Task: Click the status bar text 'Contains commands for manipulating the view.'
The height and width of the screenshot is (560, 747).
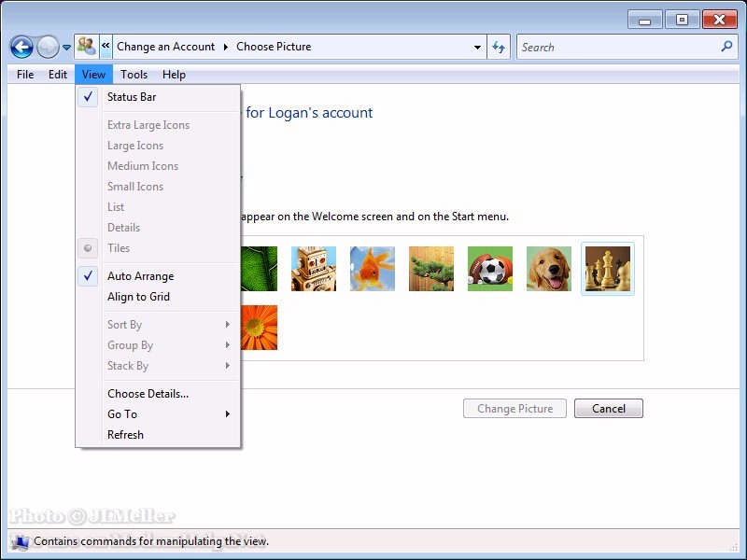Action: point(151,541)
